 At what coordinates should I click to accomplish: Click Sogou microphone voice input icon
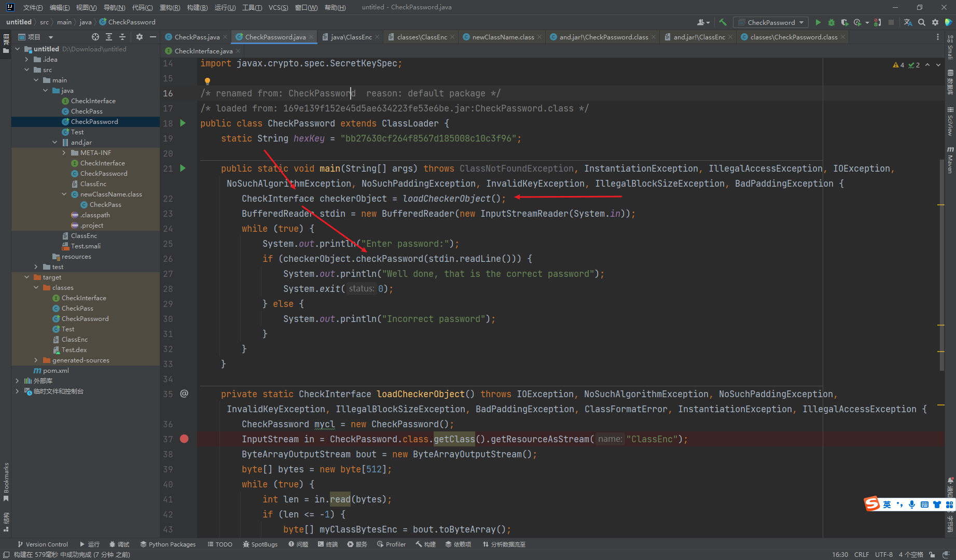[911, 505]
